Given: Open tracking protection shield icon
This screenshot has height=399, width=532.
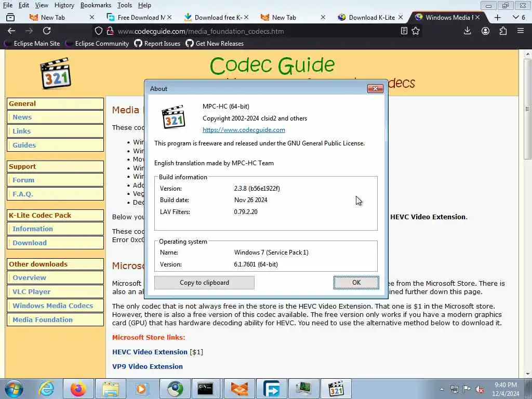Looking at the screenshot, I should pyautogui.click(x=98, y=31).
